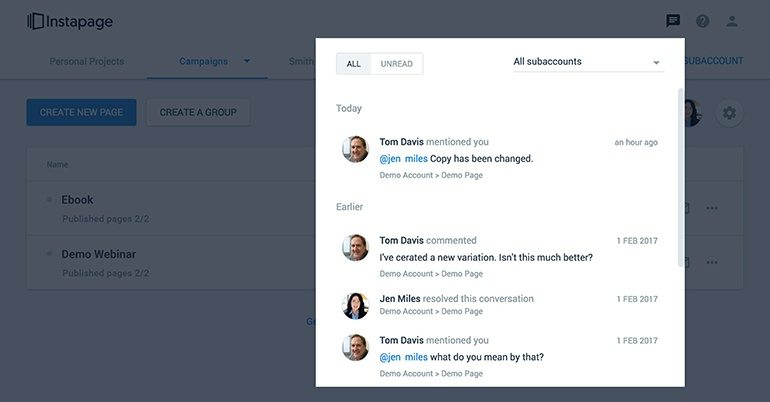This screenshot has height=402, width=770.
Task: Click the notifications panel scrollbar
Action: click(680, 178)
